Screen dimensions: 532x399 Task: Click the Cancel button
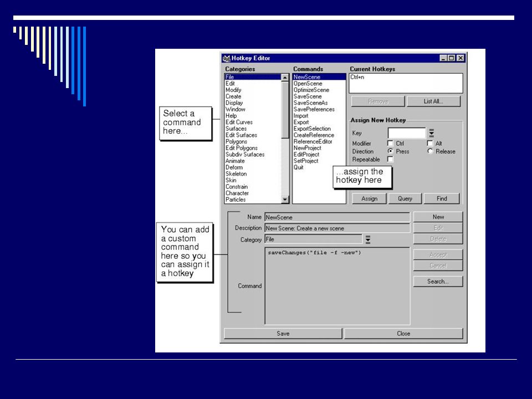[x=438, y=265]
